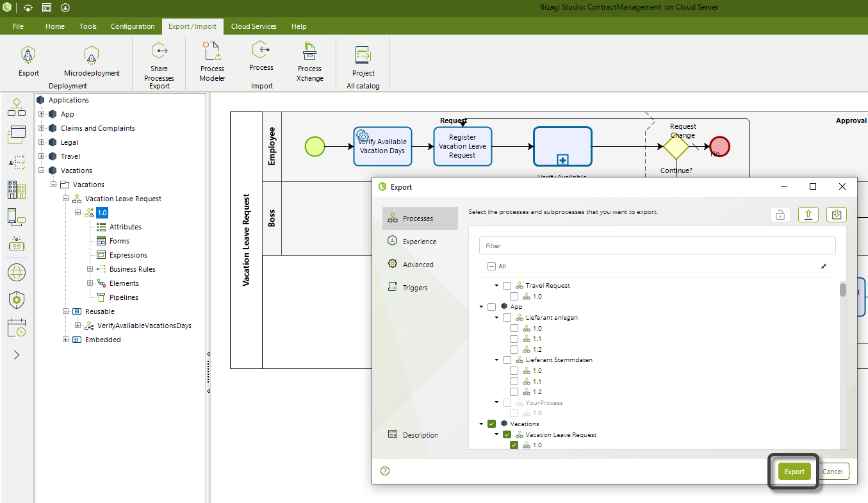This screenshot has height=503, width=868.
Task: Open Process Xchange import
Action: point(309,51)
